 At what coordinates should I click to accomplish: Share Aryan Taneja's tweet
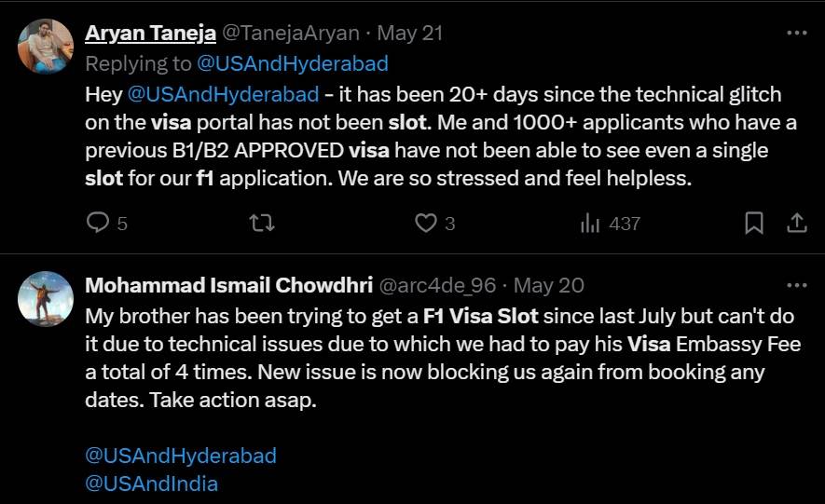tap(797, 224)
